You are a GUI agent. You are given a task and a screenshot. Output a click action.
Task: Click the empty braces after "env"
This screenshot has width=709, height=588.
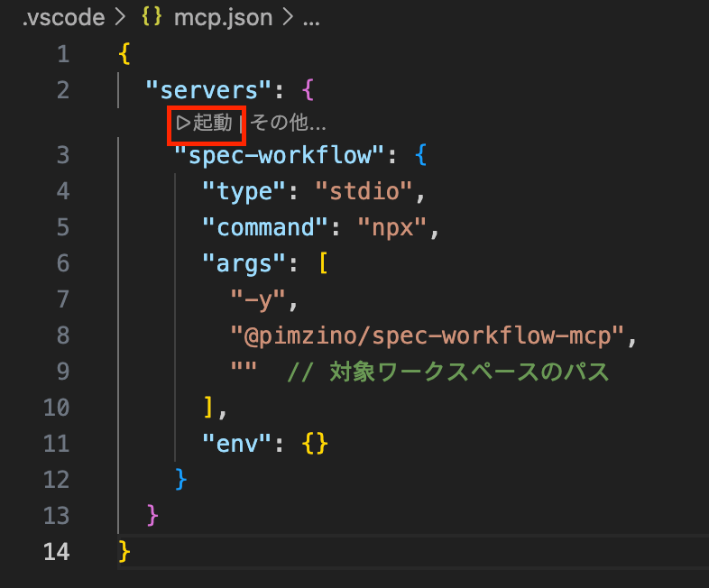(x=315, y=444)
